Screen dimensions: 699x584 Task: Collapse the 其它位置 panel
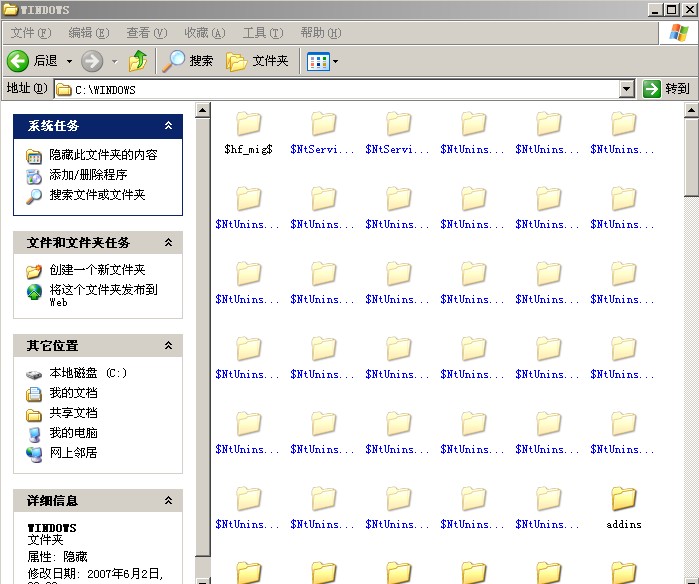tap(168, 346)
